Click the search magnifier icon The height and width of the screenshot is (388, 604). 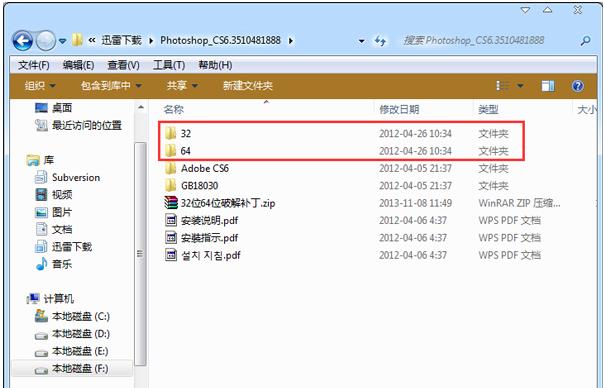(x=586, y=40)
